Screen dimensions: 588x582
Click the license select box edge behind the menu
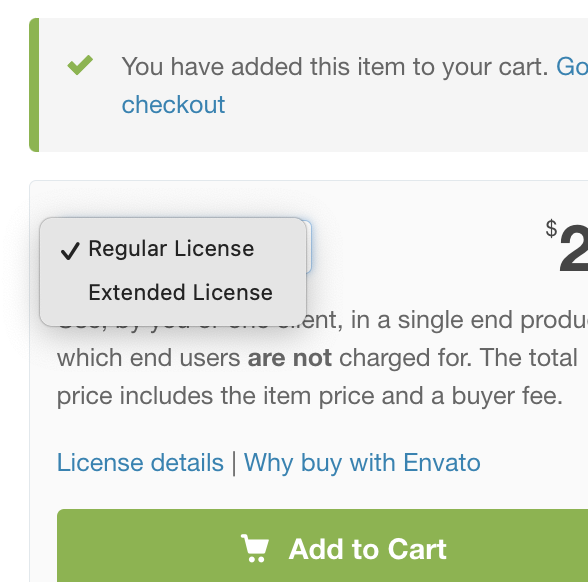coord(309,247)
